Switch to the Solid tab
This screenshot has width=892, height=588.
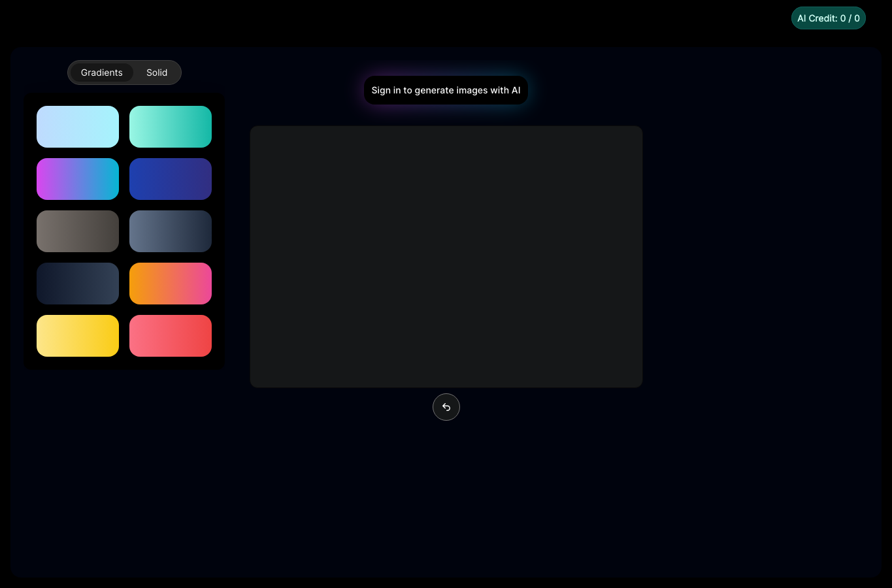pos(157,73)
